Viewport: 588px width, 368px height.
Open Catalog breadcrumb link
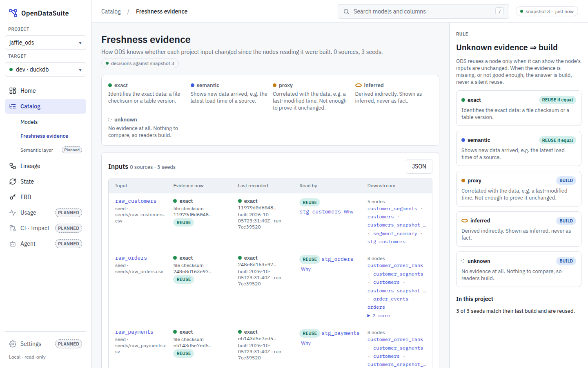[111, 11]
